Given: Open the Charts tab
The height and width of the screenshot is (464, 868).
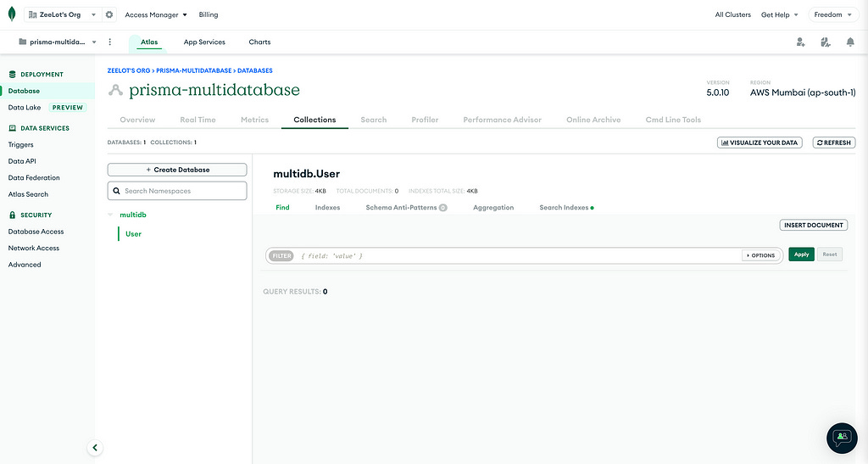Looking at the screenshot, I should 259,42.
